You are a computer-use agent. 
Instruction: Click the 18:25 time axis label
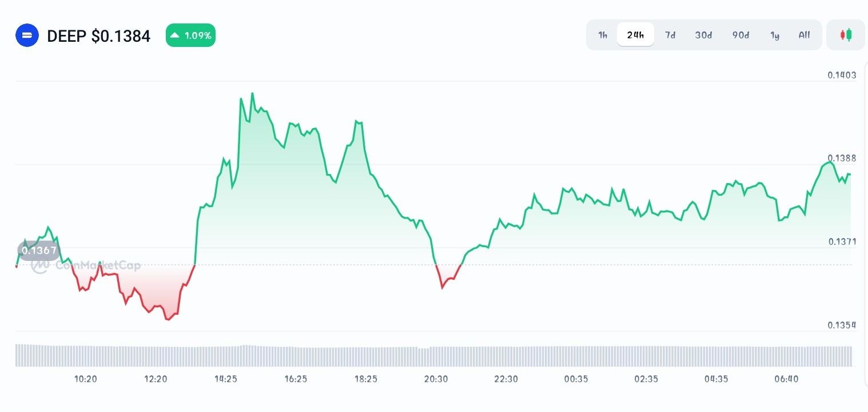click(366, 379)
